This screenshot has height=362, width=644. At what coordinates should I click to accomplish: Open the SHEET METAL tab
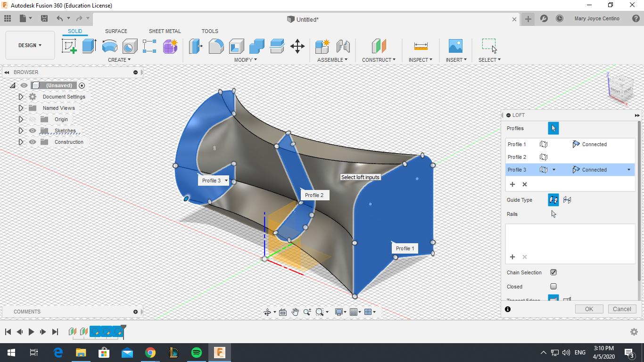[165, 31]
